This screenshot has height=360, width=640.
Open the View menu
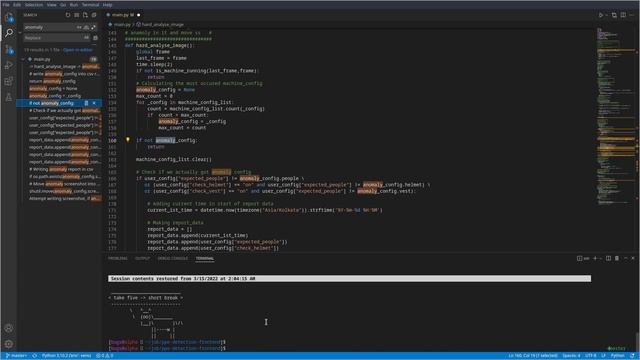(51, 5)
